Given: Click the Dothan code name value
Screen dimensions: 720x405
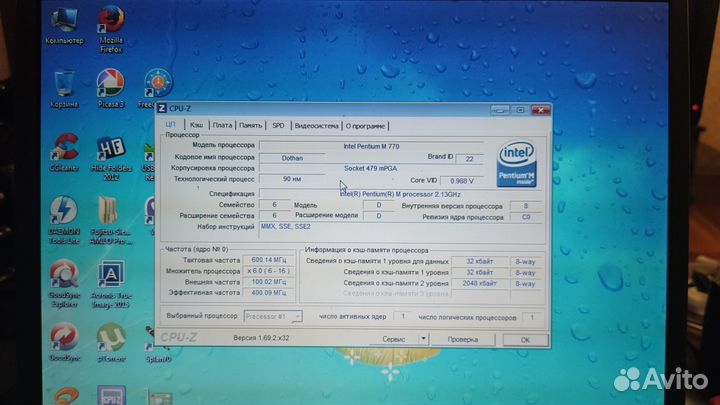Looking at the screenshot, I should pos(292,158).
